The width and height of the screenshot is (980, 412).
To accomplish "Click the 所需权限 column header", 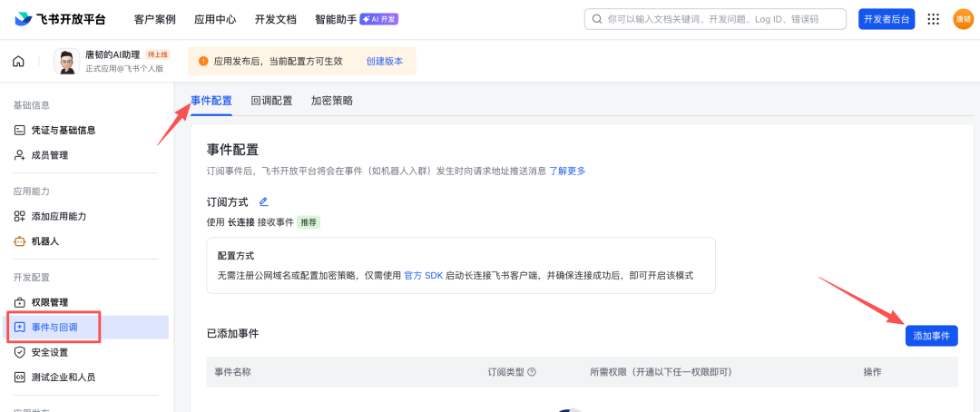I will click(x=661, y=372).
